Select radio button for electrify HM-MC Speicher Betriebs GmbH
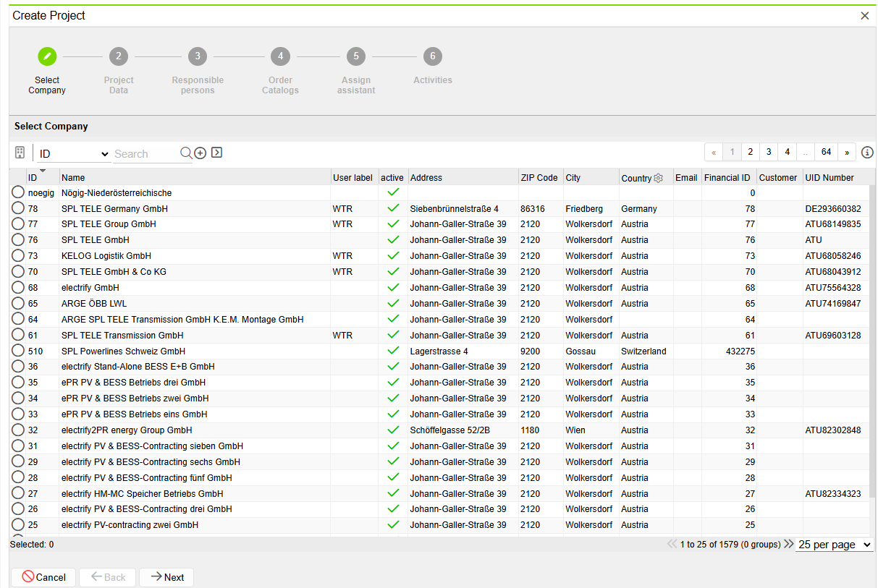This screenshot has height=588, width=878. 18,494
